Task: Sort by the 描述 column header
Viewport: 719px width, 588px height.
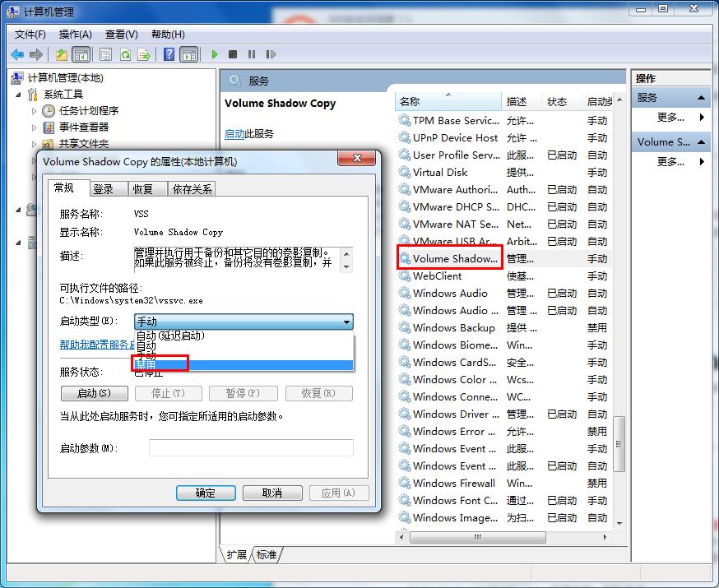Action: (522, 101)
